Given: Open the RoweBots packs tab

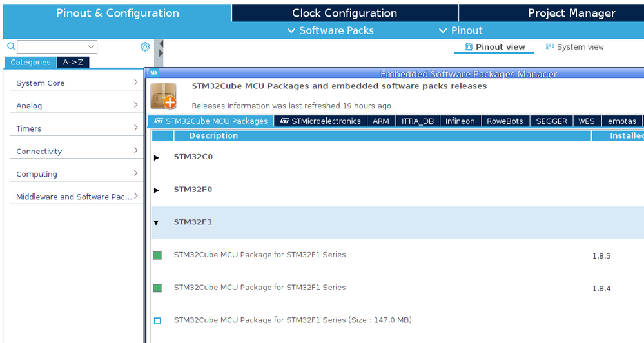Looking at the screenshot, I should coord(505,121).
